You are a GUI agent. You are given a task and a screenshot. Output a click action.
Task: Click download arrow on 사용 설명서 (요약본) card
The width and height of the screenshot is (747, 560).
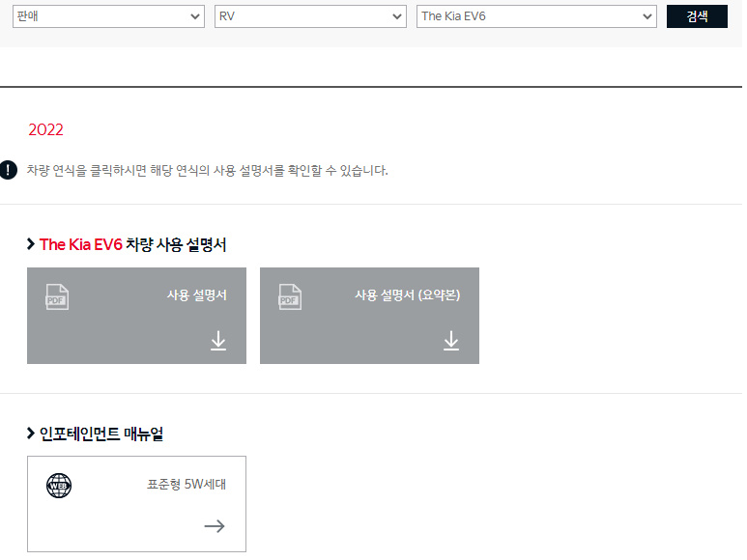pos(451,341)
